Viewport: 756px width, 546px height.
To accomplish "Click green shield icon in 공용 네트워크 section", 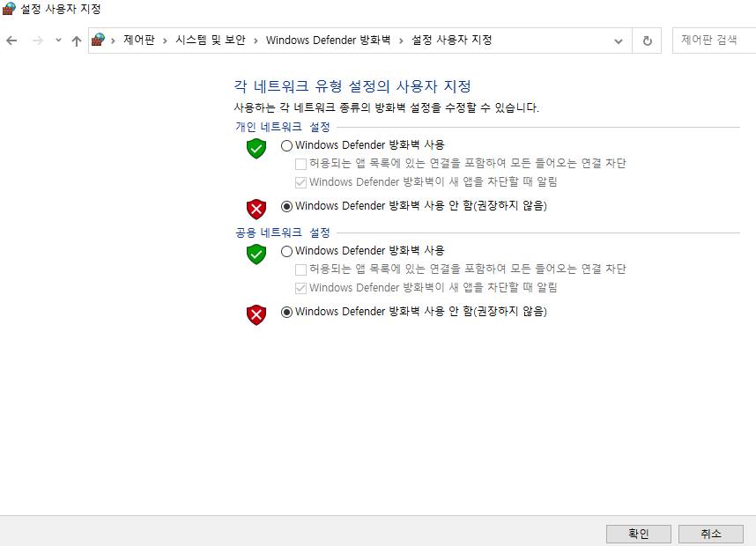I will tap(256, 254).
